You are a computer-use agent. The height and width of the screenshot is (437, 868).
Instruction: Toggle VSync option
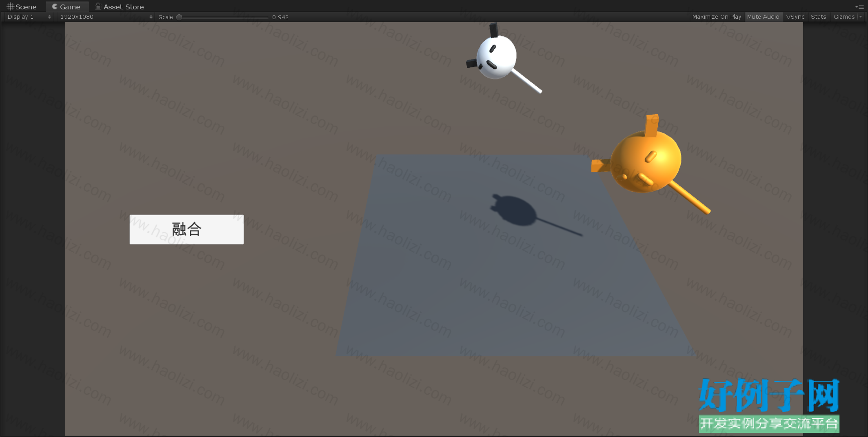[x=795, y=17]
